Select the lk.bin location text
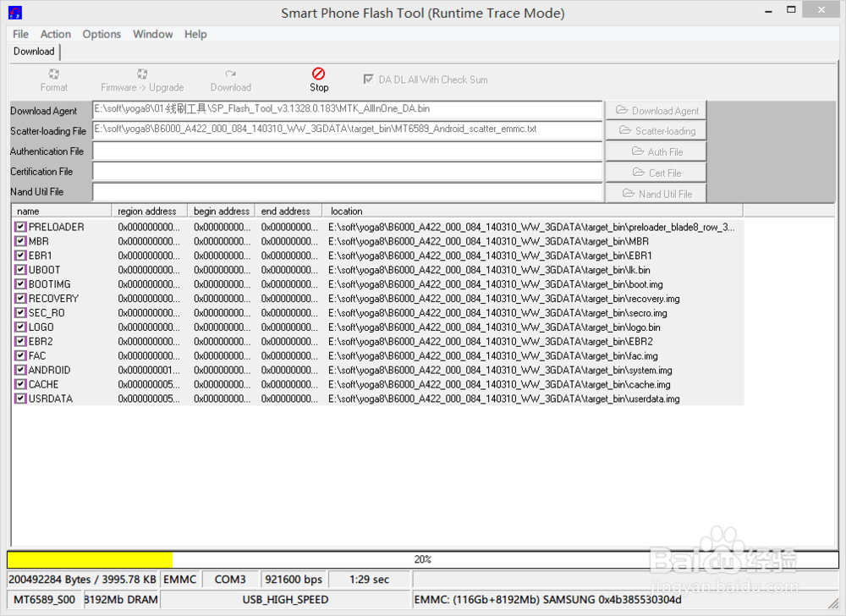The width and height of the screenshot is (846, 616). point(489,270)
